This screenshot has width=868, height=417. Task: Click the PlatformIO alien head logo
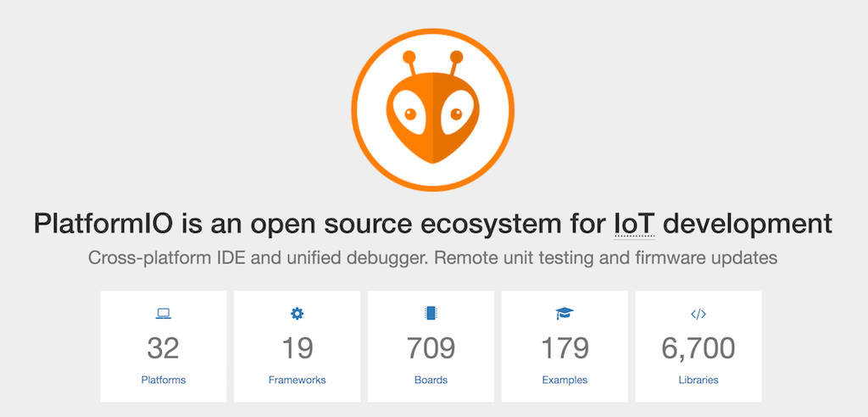(432, 109)
